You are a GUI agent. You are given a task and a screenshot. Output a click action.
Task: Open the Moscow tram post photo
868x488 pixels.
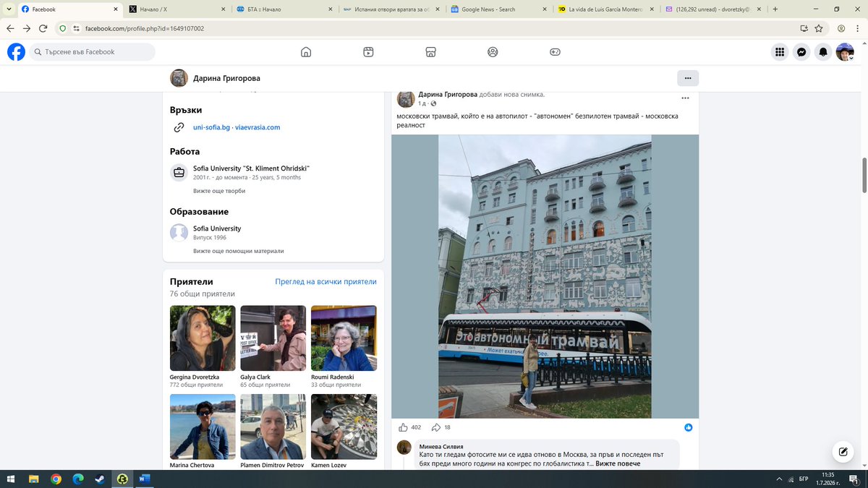point(545,276)
